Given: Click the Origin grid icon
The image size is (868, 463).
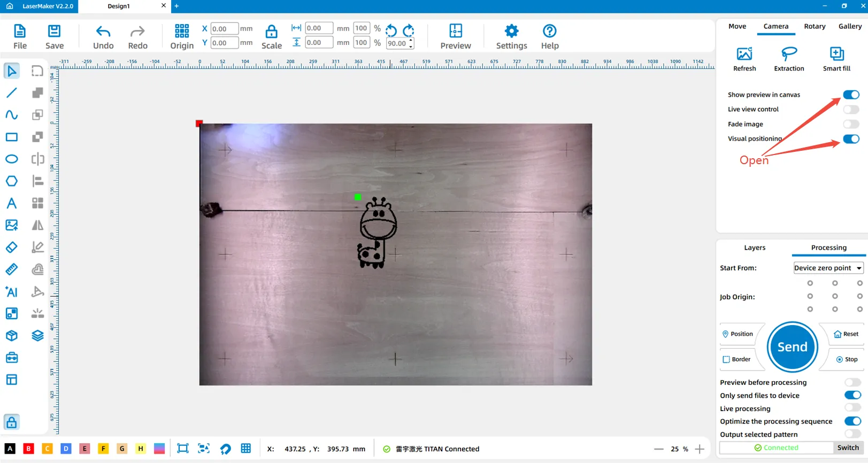Looking at the screenshot, I should tap(182, 31).
